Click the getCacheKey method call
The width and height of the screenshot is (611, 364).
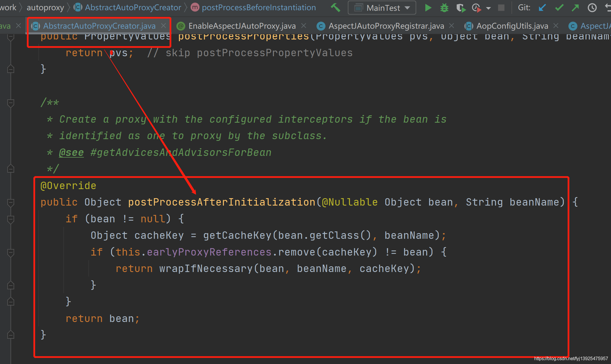click(x=237, y=235)
